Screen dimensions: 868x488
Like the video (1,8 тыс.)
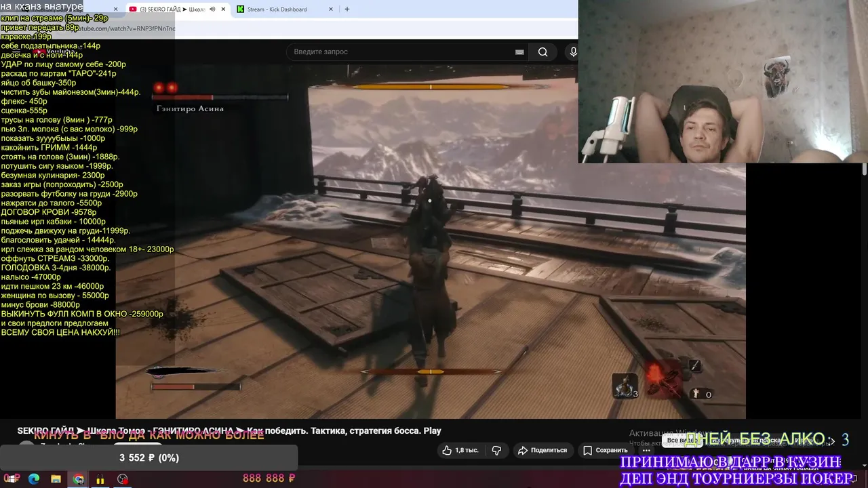pos(460,450)
